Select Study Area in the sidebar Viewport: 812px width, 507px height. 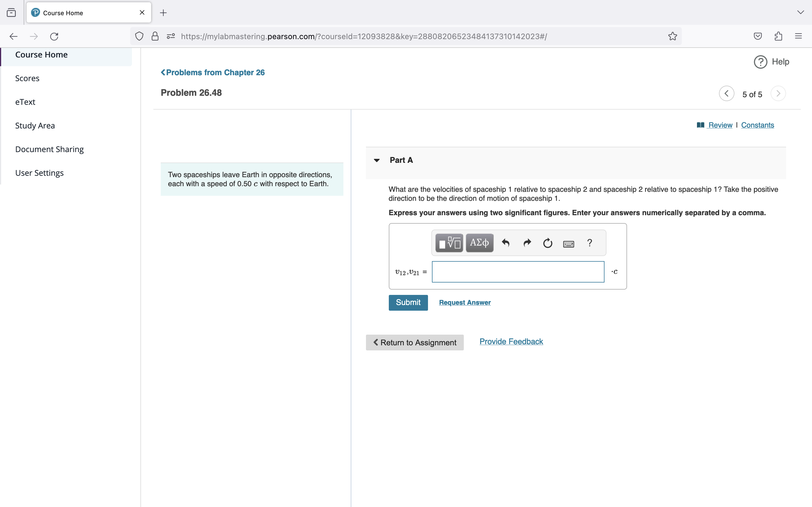35,125
